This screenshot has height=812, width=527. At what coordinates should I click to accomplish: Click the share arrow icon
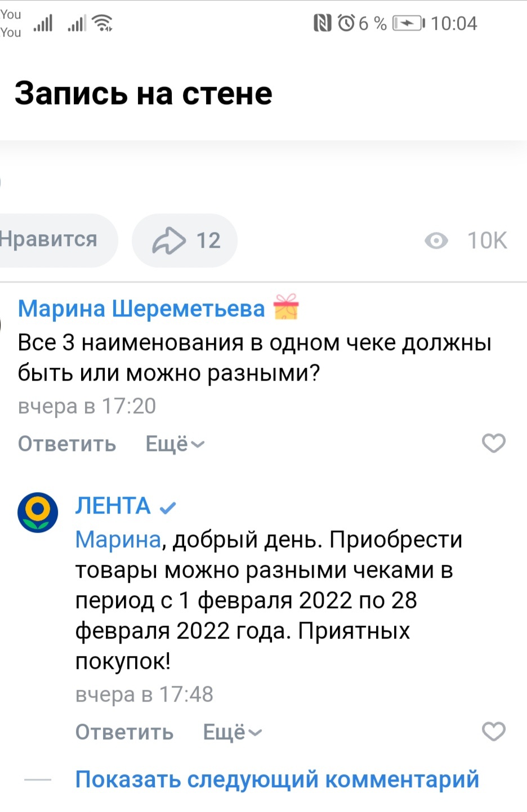(169, 240)
